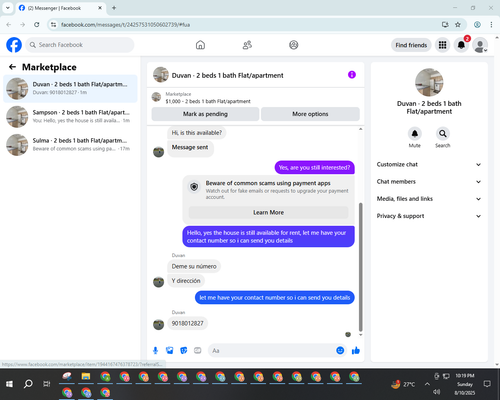Open the notifications bell with badge
The height and width of the screenshot is (400, 500).
click(x=461, y=45)
